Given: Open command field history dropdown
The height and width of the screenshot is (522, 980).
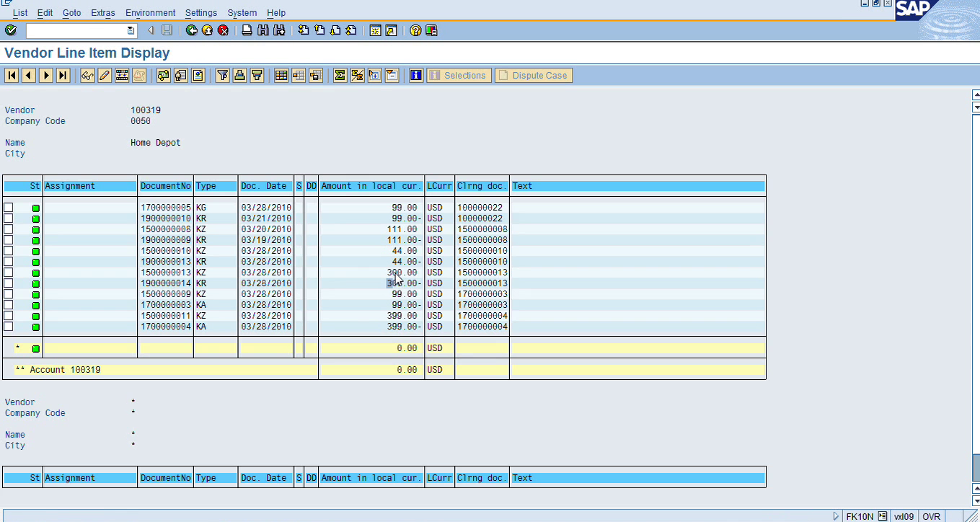Looking at the screenshot, I should (131, 30).
